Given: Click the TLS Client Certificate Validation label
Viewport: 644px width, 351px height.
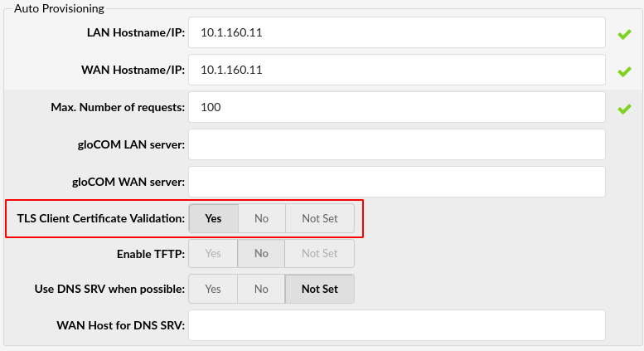Looking at the screenshot, I should click(x=101, y=218).
